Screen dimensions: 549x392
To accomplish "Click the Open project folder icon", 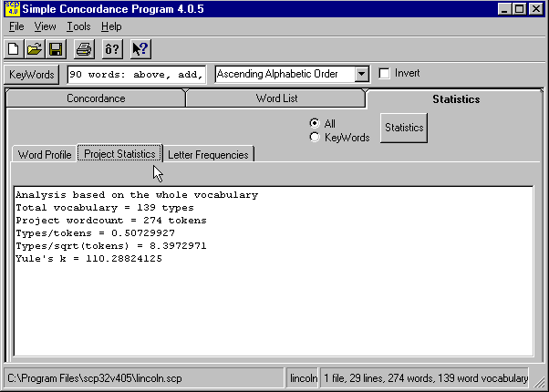I will coord(34,49).
